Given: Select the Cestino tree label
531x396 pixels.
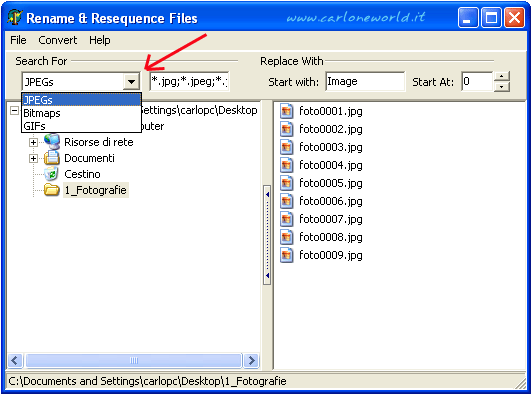Looking at the screenshot, I should tap(82, 174).
